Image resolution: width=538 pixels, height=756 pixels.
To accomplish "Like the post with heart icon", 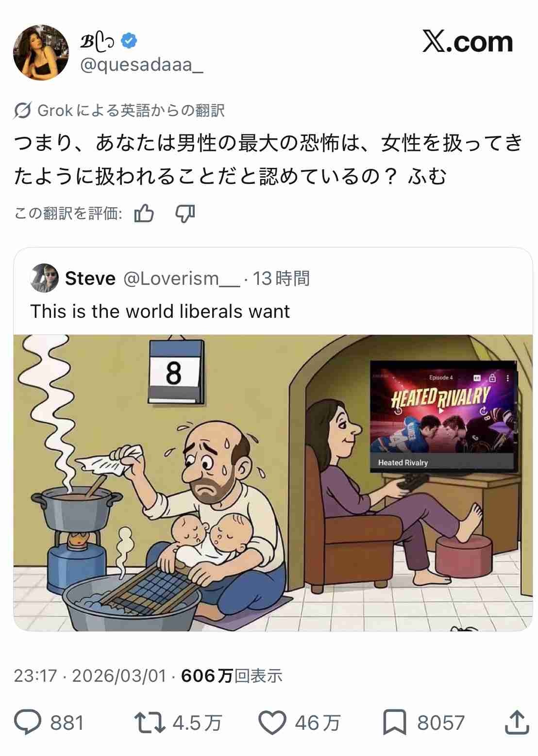I will pos(272,723).
